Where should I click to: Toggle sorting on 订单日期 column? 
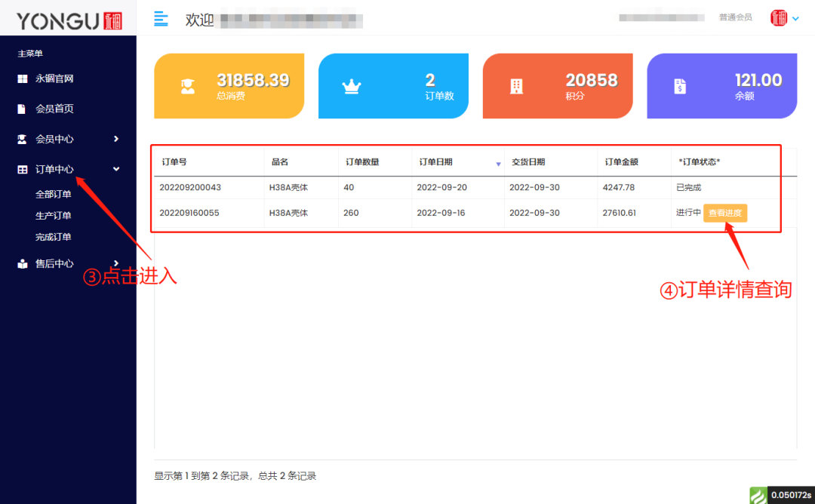(x=498, y=163)
